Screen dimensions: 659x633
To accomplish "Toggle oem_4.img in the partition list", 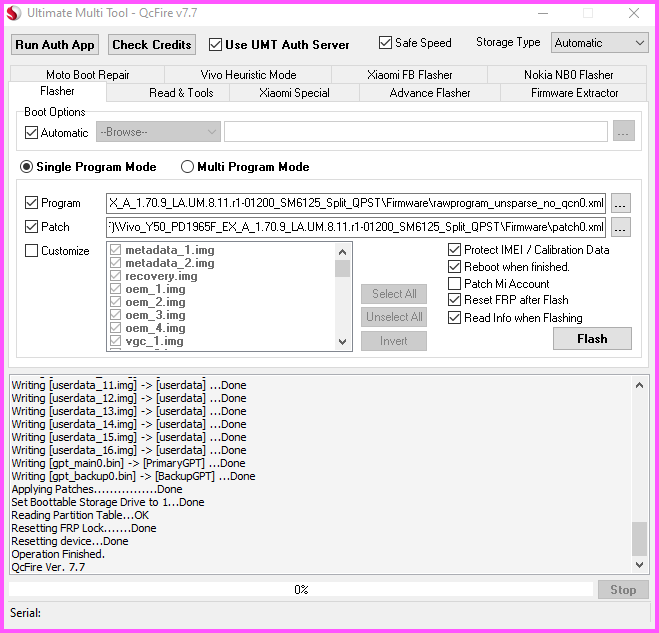I will (115, 328).
